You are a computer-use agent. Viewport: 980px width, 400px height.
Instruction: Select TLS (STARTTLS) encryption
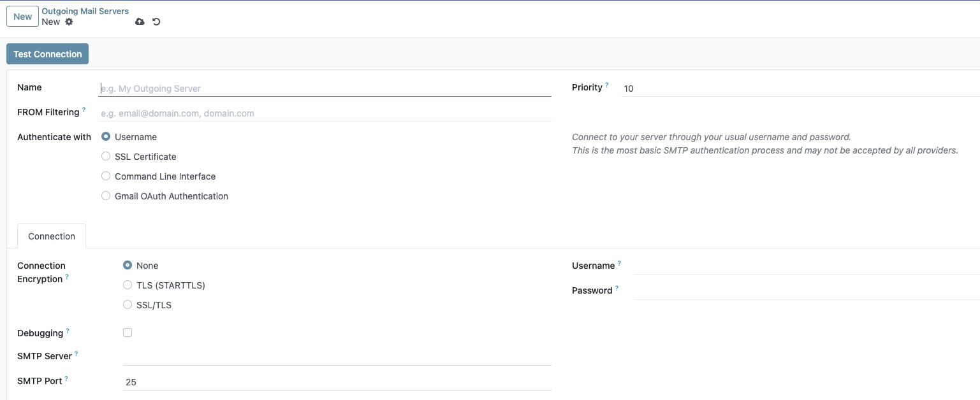[127, 285]
